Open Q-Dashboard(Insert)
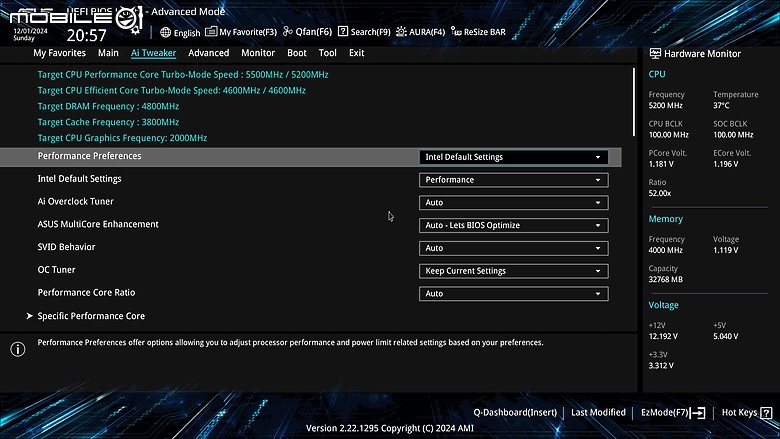Image resolution: width=780 pixels, height=439 pixels. pos(515,412)
